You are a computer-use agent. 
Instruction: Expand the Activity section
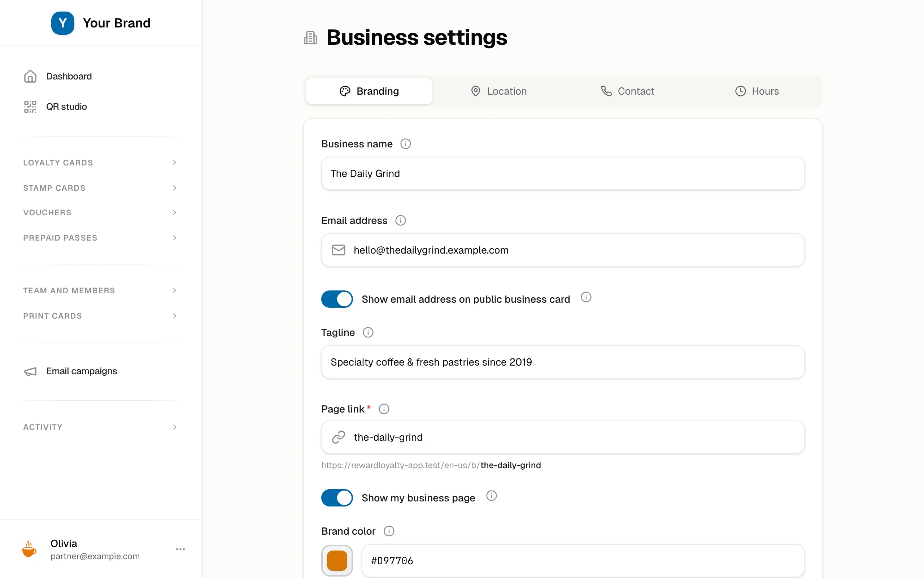click(101, 427)
